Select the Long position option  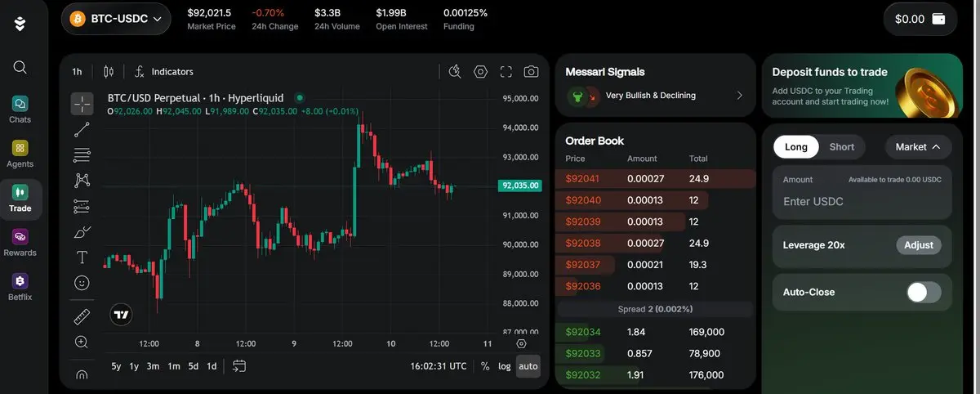point(796,147)
